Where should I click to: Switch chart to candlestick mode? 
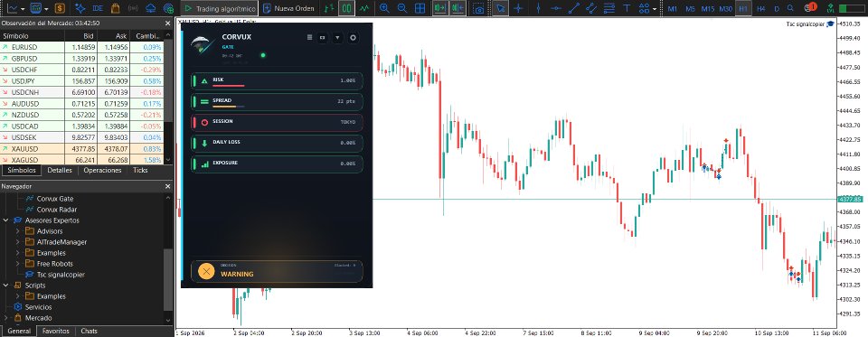point(347,8)
